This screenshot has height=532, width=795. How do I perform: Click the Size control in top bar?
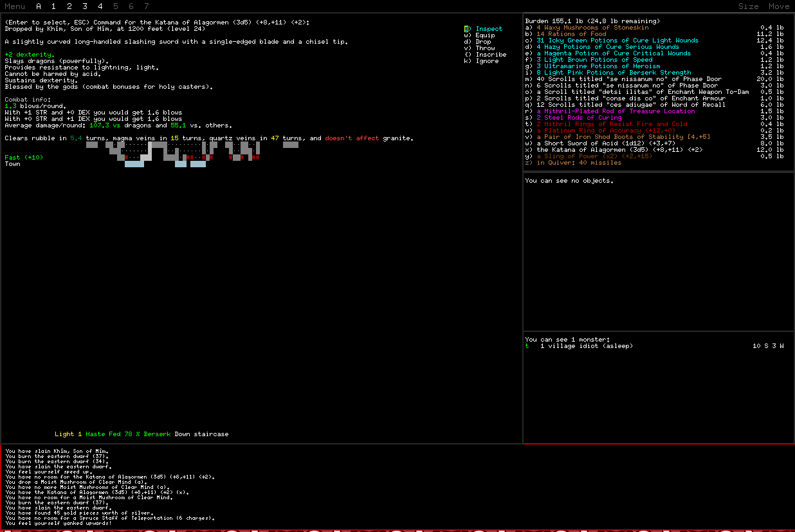click(x=748, y=6)
